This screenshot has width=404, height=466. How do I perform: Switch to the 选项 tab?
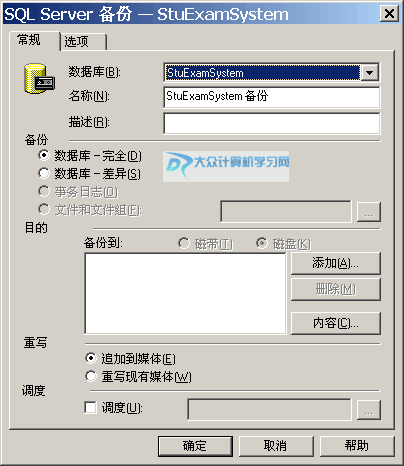pyautogui.click(x=83, y=42)
